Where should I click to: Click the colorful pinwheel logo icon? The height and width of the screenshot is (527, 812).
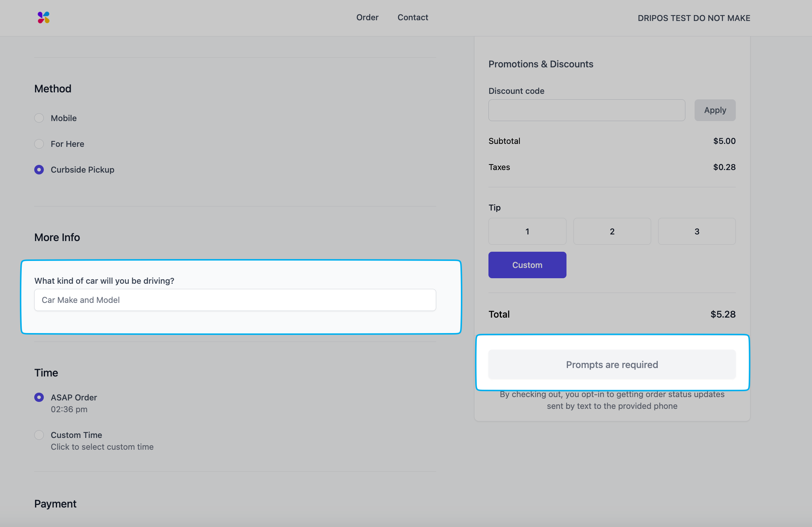[43, 17]
